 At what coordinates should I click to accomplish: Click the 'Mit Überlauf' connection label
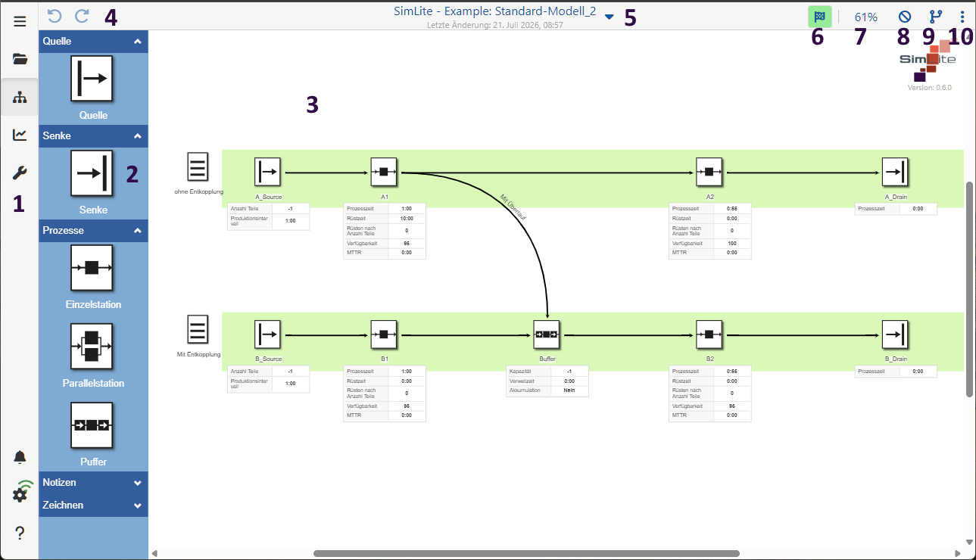[x=513, y=207]
